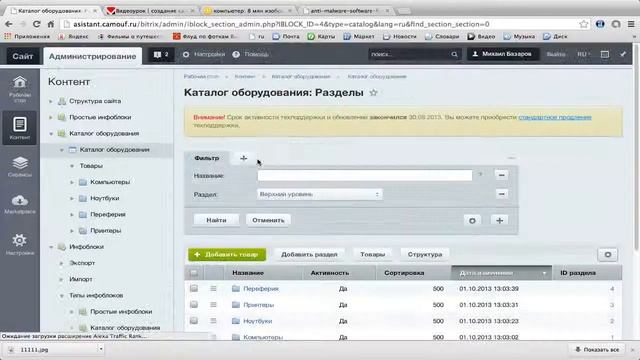
Task: Check the Принтеры row checkbox
Action: (194, 305)
